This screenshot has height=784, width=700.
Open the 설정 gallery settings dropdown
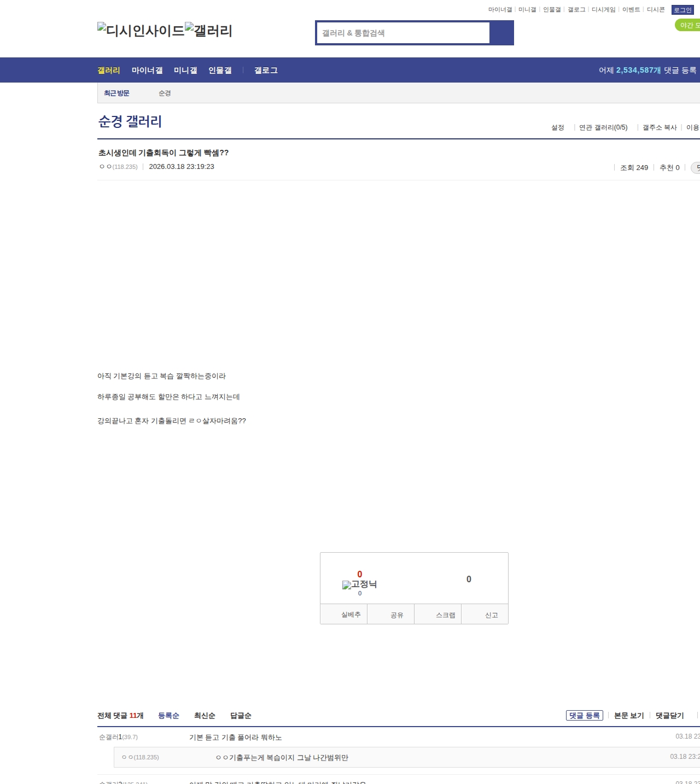[557, 127]
